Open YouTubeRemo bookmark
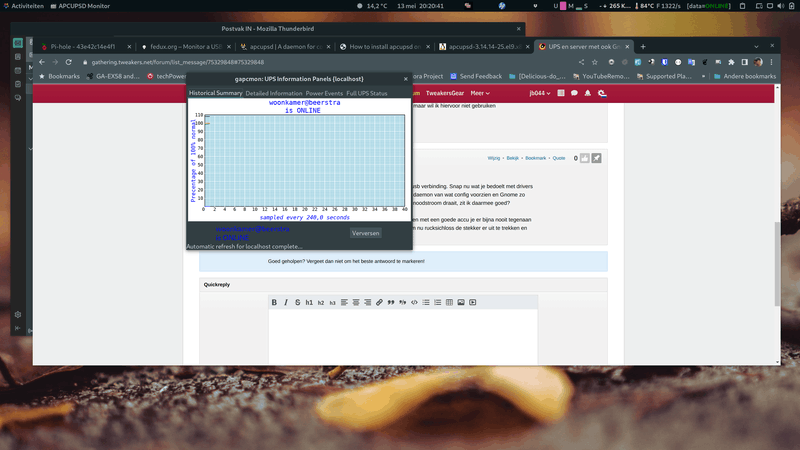 coord(601,77)
